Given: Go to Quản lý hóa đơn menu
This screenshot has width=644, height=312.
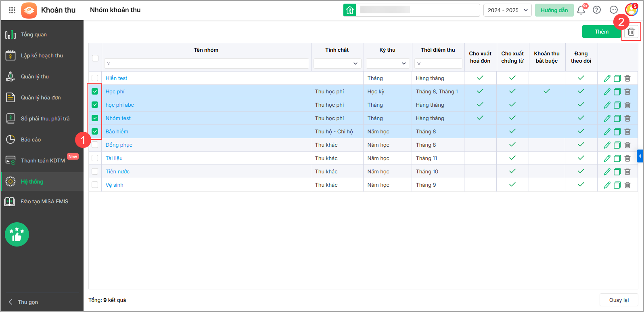Looking at the screenshot, I should coord(41,97).
